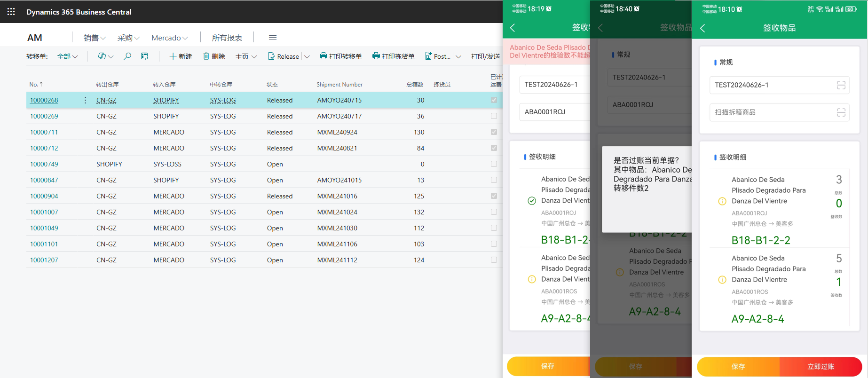Tap scan icon in 扫描拆箱商品 field
868x378 pixels.
click(841, 112)
